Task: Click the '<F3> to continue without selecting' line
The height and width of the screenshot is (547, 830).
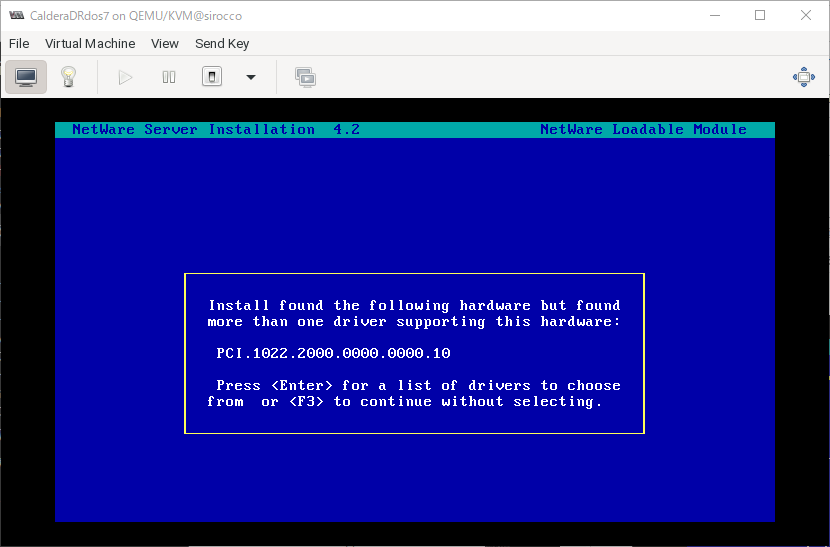Action: click(x=404, y=401)
